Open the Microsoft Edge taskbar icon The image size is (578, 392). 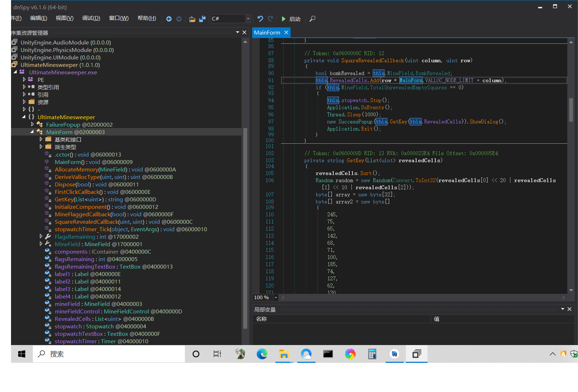click(x=262, y=354)
